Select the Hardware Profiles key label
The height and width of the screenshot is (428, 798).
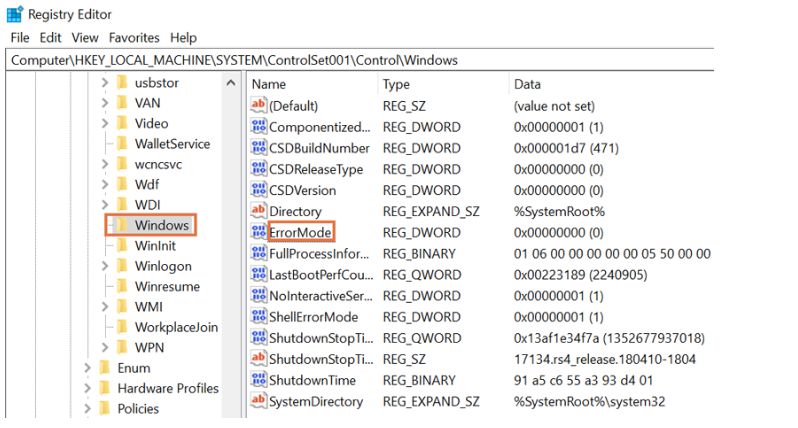[168, 388]
